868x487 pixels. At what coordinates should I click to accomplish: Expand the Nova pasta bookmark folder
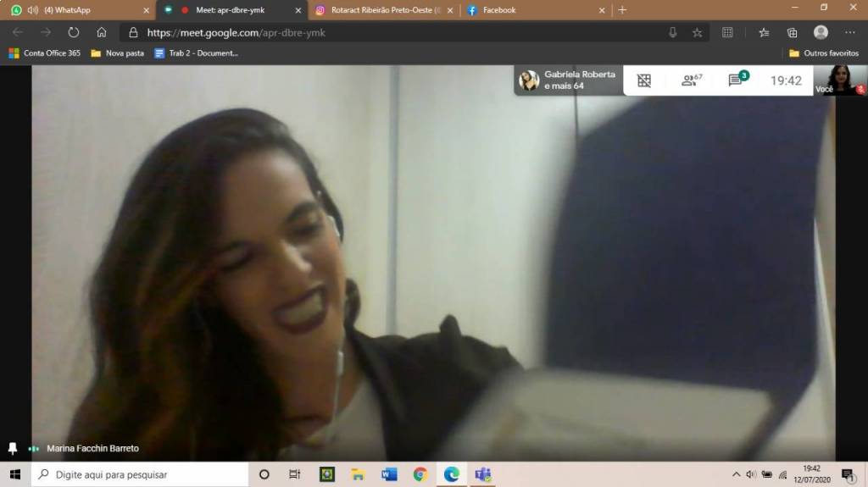[117, 53]
